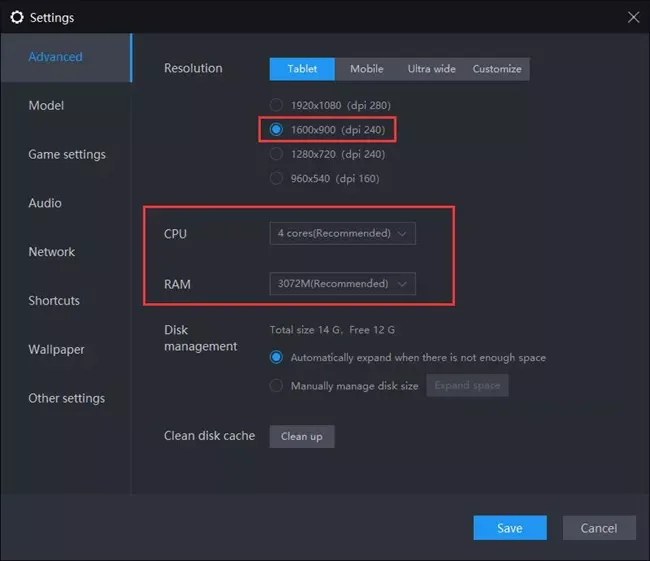Save the settings
650x561 pixels.
(x=510, y=528)
